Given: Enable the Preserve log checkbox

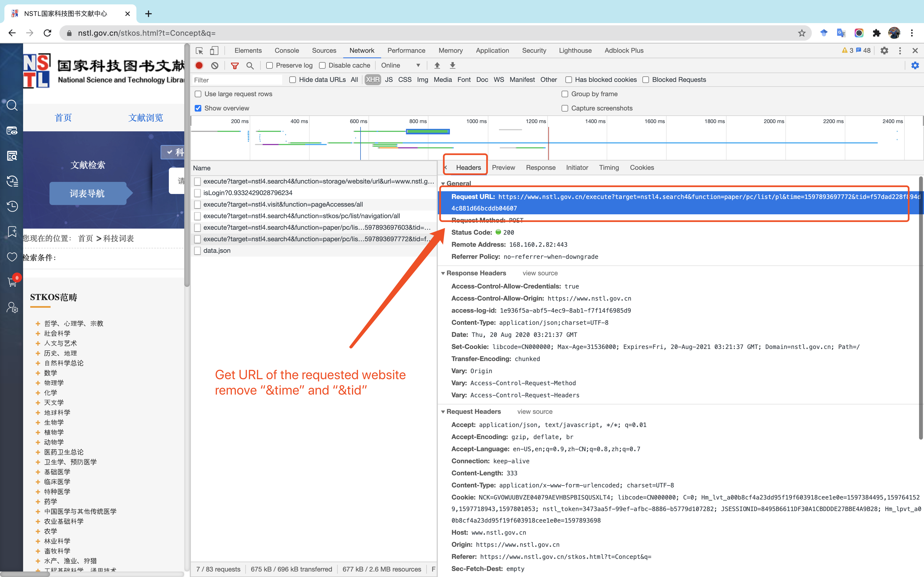Looking at the screenshot, I should 269,66.
